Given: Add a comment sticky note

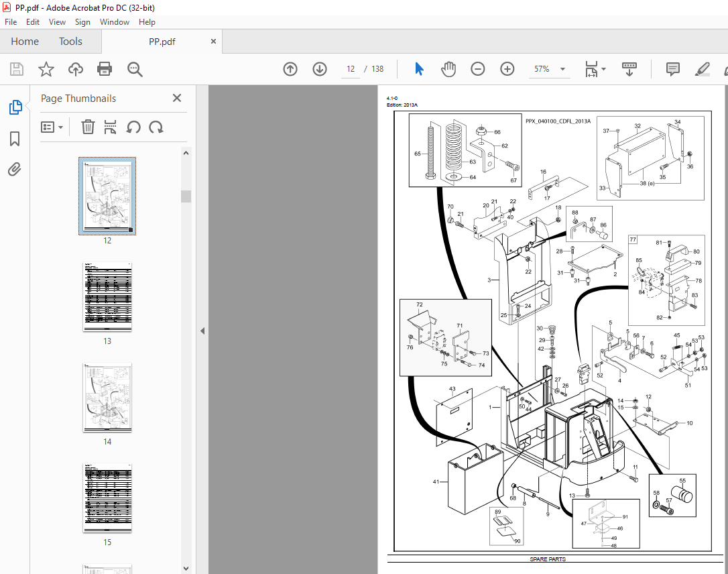Looking at the screenshot, I should (673, 69).
